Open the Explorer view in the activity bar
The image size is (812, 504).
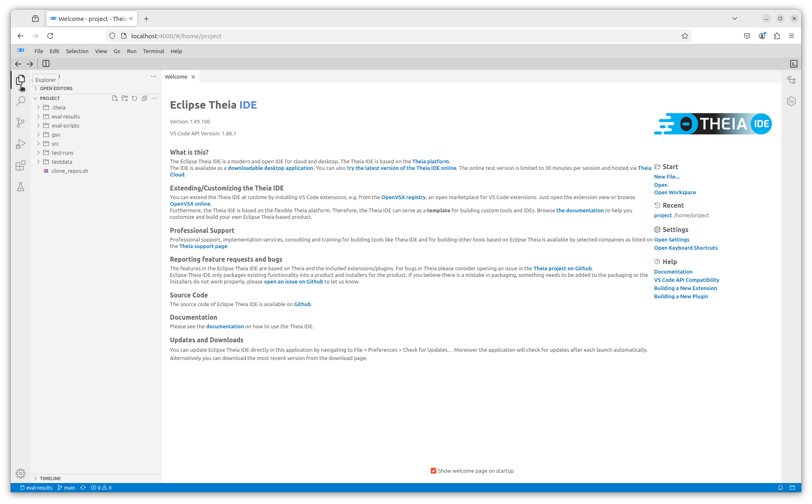[x=20, y=79]
